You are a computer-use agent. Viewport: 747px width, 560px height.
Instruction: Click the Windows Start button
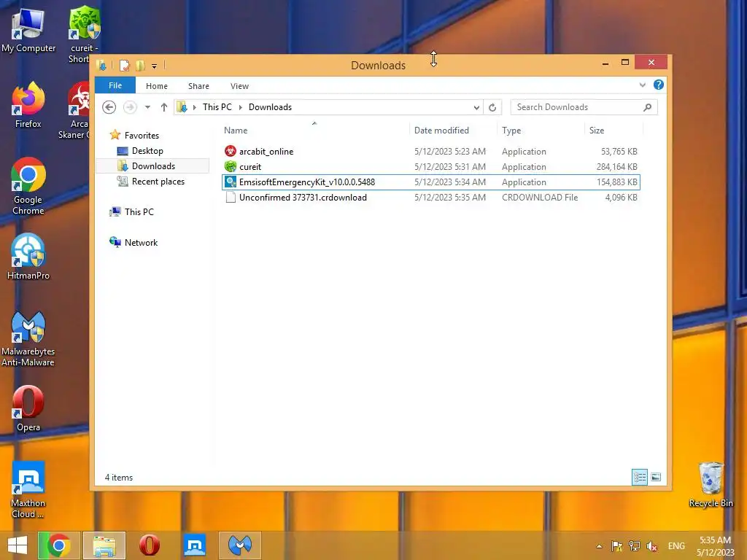[x=18, y=545]
